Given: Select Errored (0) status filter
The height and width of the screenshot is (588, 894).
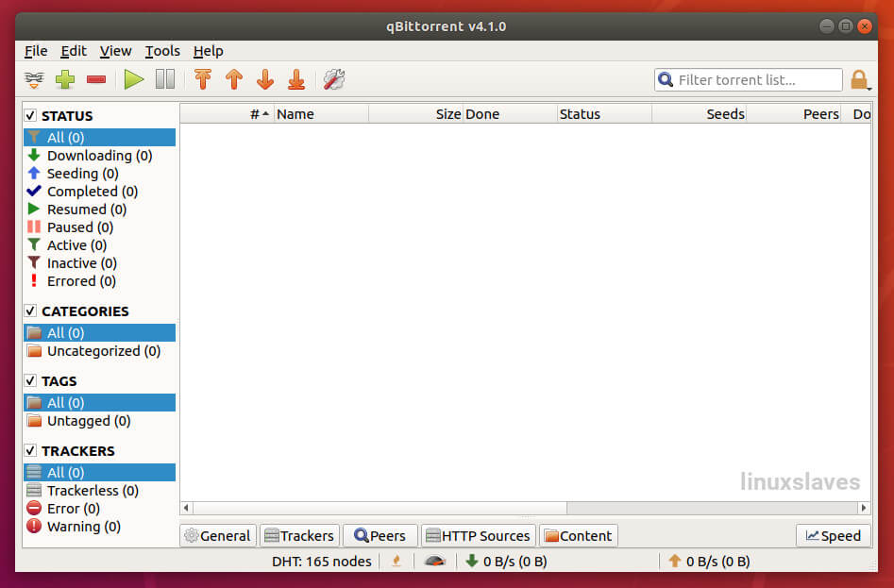Looking at the screenshot, I should [100, 281].
